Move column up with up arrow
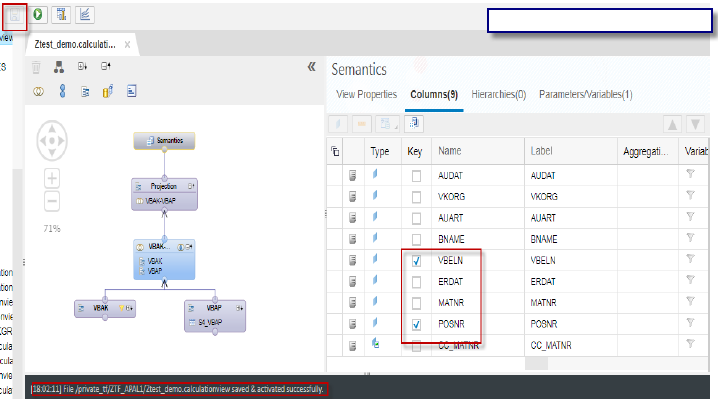 pyautogui.click(x=672, y=124)
